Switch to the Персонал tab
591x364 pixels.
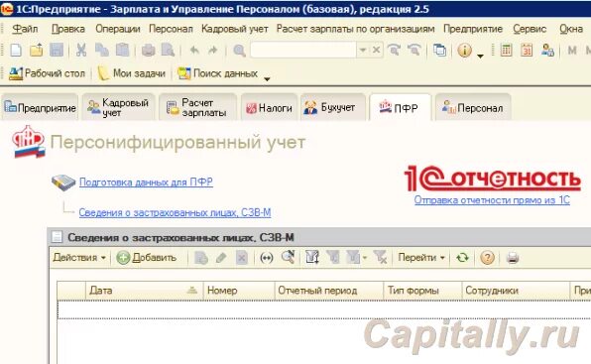click(x=473, y=108)
